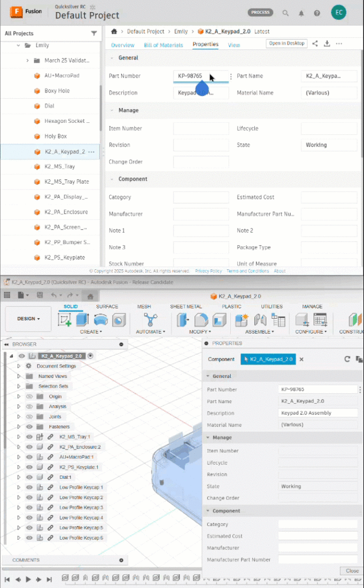Click the Close button in Properties panel

352,571
